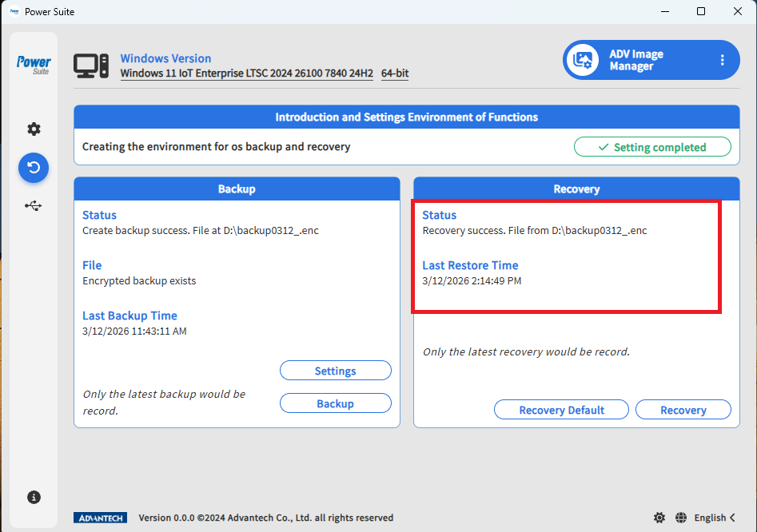This screenshot has height=532, width=757.
Task: Click 'Only the latest backup would be record' note
Action: [164, 403]
